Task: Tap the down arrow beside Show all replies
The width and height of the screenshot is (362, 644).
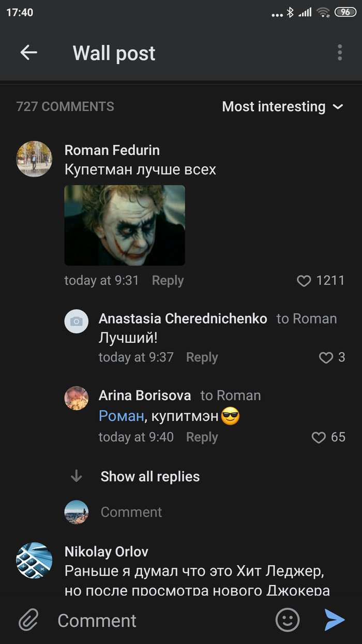Action: pos(77,476)
